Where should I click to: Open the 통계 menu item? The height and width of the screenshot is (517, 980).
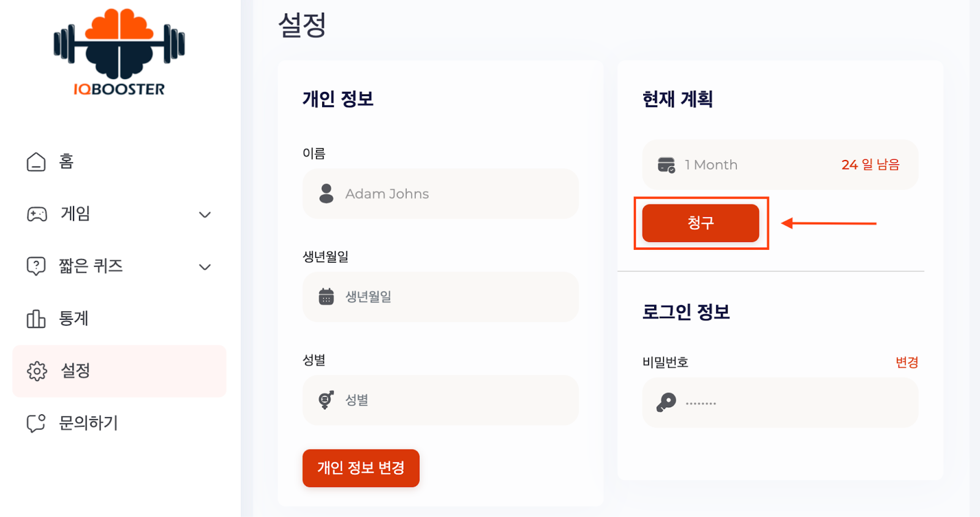coord(73,319)
